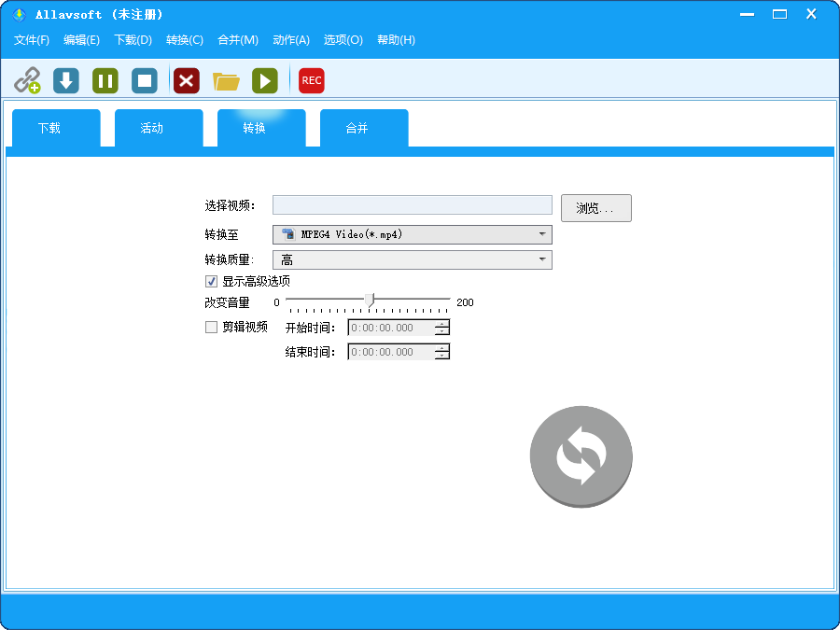Start screen recording with the REC icon
This screenshot has width=840, height=630.
311,80
